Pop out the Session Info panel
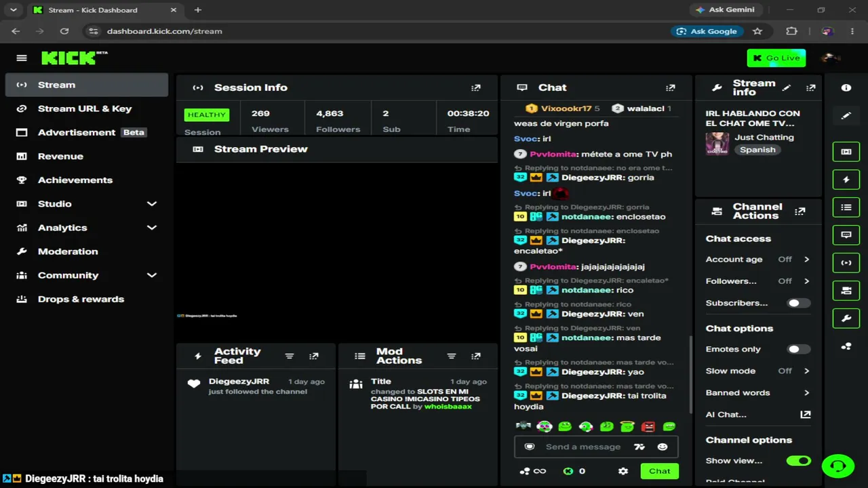The width and height of the screenshot is (868, 488). click(476, 87)
